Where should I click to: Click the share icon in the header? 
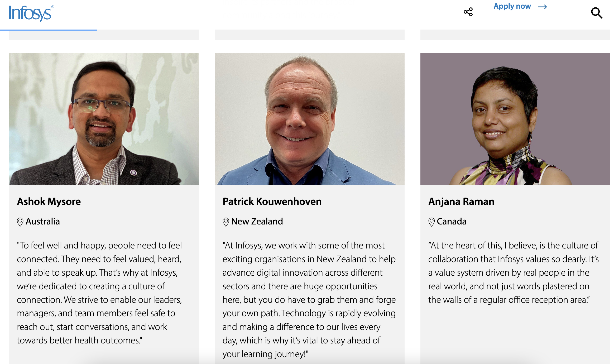pos(468,12)
